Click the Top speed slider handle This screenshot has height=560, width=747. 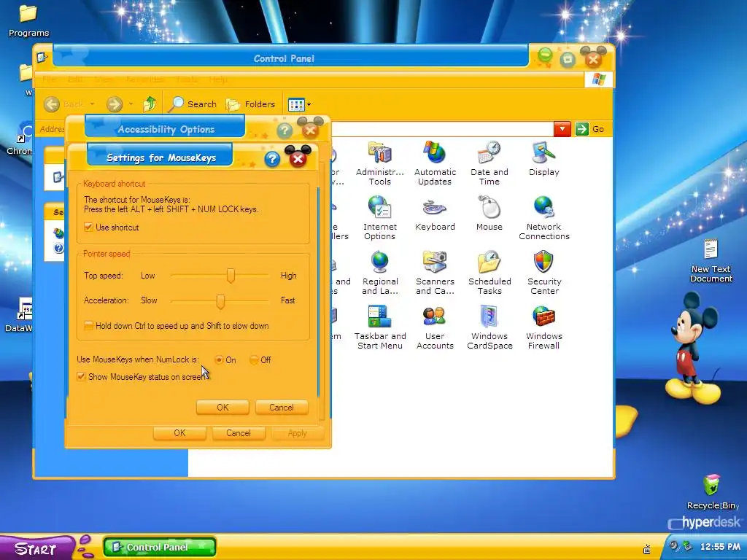pyautogui.click(x=231, y=275)
